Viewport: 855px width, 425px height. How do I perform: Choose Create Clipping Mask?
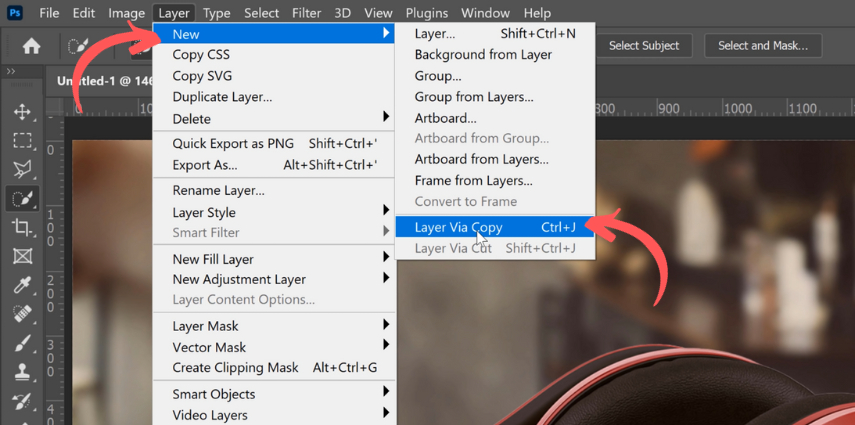click(274, 368)
